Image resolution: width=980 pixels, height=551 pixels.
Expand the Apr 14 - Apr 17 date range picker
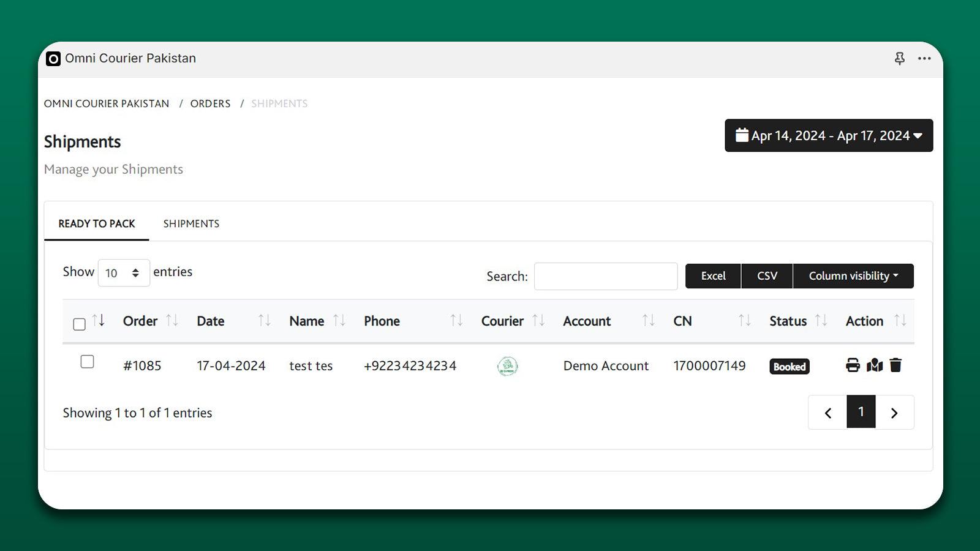[x=829, y=135]
